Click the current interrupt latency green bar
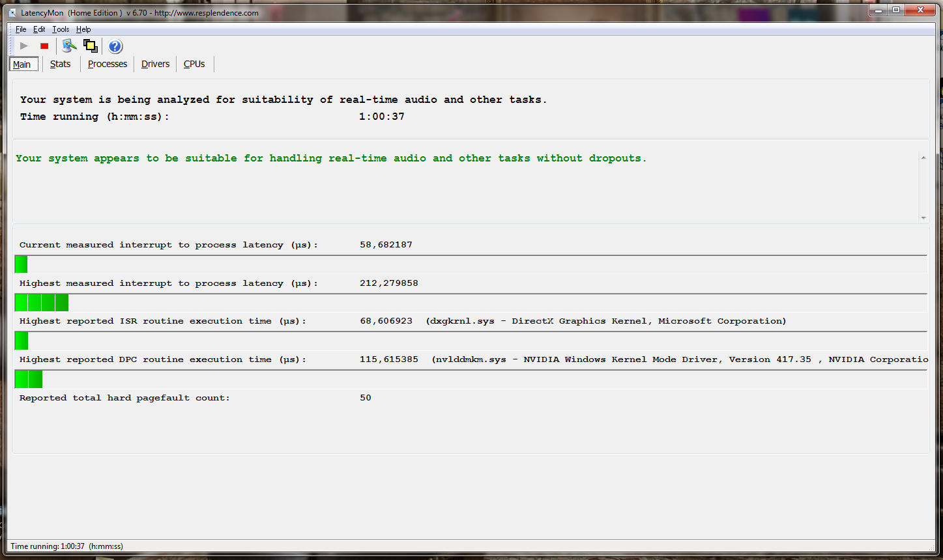This screenshot has width=943, height=560. [21, 264]
